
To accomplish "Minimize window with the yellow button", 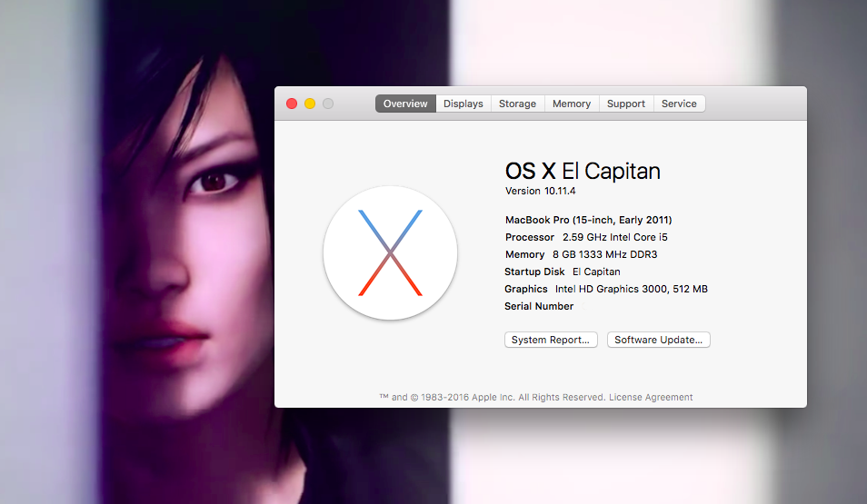I will click(310, 104).
